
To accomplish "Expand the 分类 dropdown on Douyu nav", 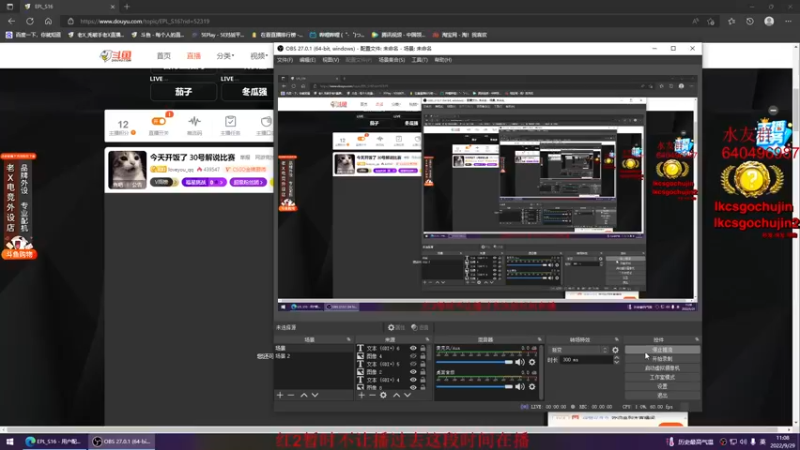I will tap(225, 56).
